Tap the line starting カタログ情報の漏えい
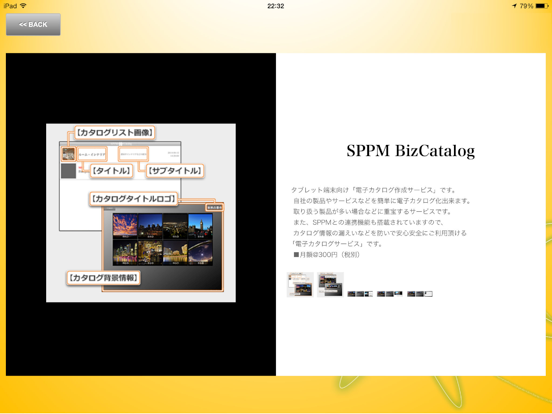The height and width of the screenshot is (414, 552). [x=380, y=233]
